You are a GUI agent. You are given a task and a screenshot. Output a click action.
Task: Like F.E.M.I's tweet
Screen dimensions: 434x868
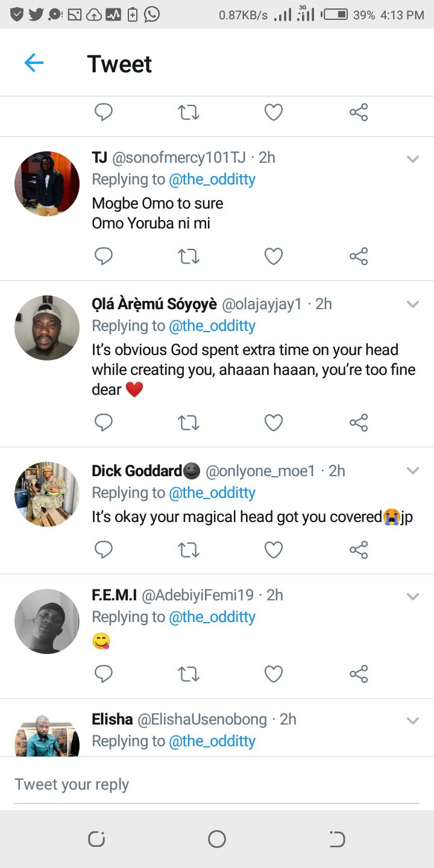pyautogui.click(x=274, y=674)
